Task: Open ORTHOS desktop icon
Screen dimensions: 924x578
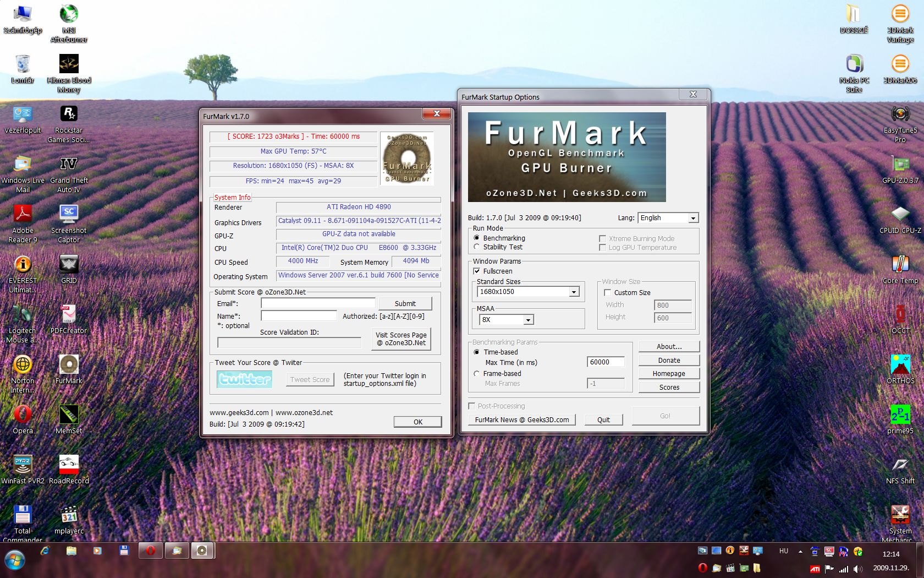Action: tap(900, 369)
